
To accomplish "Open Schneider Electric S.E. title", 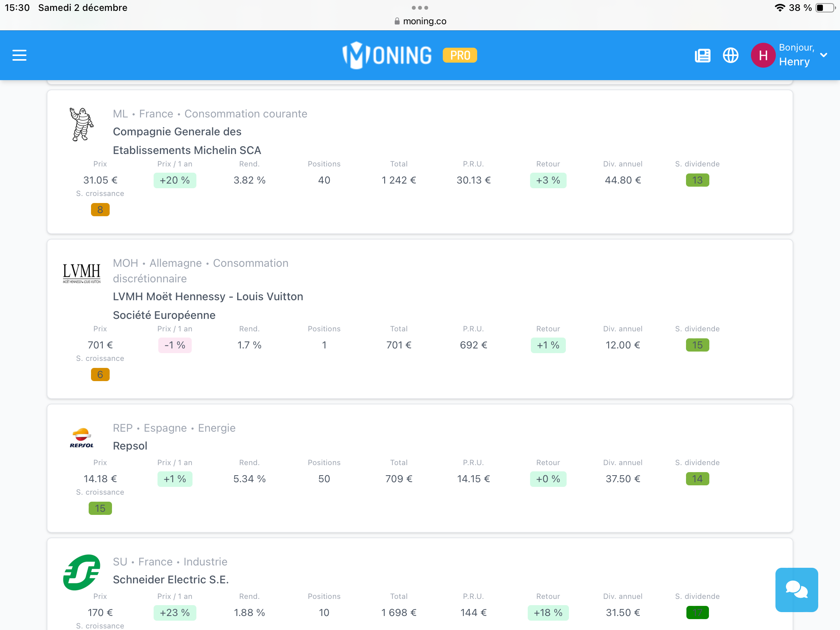I will point(171,579).
